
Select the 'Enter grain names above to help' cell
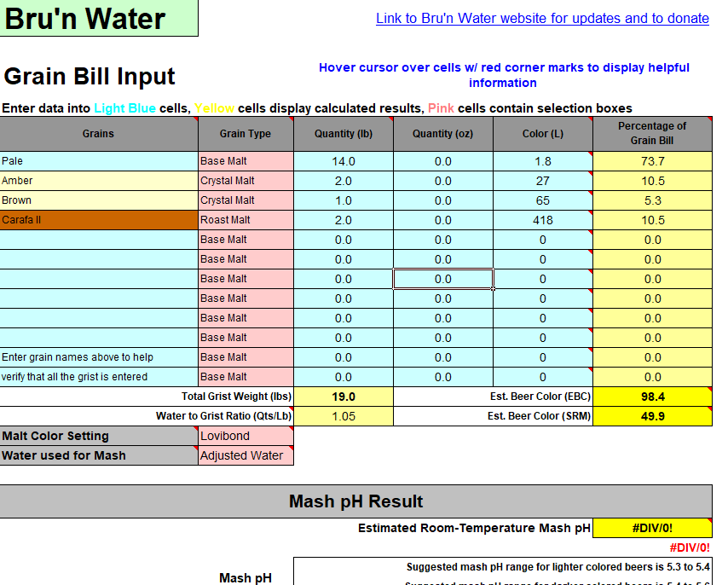99,357
